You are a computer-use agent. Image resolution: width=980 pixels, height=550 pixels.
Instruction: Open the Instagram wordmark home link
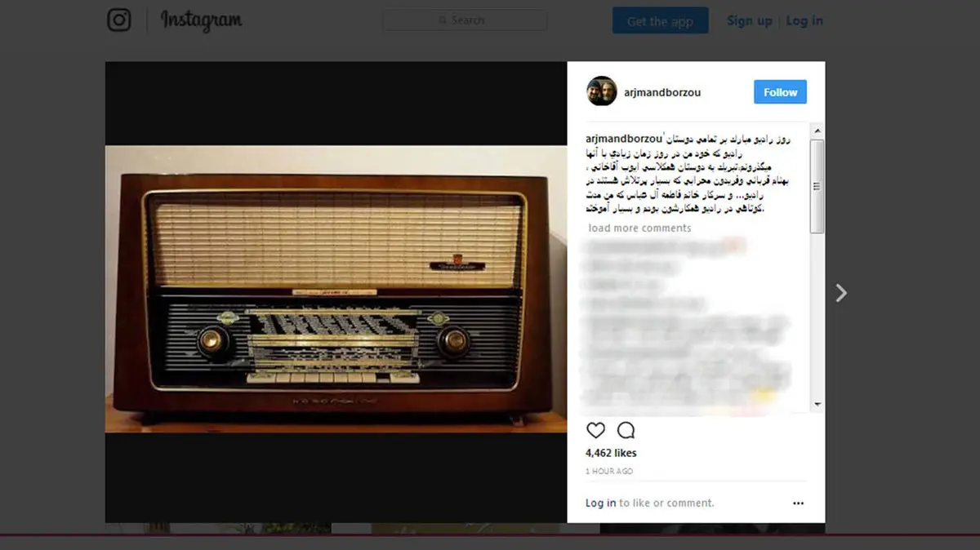(201, 21)
